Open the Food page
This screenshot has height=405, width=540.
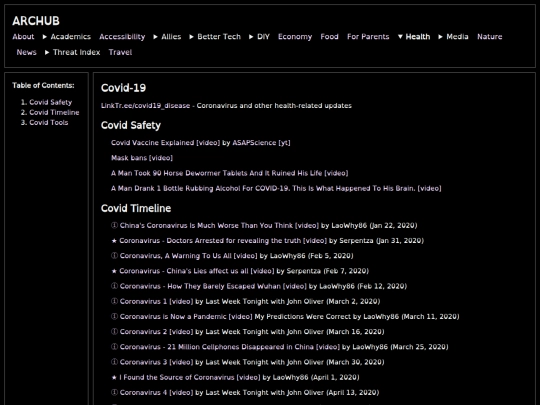[330, 37]
